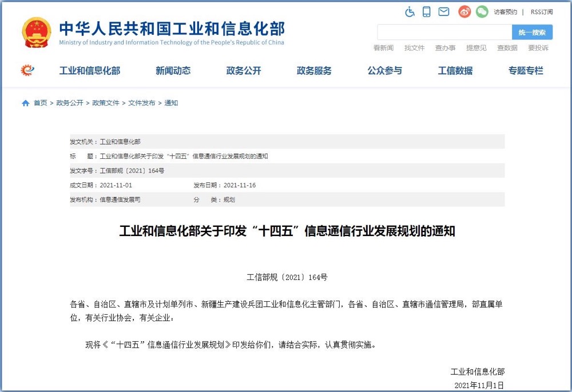Image resolution: width=572 pixels, height=392 pixels.
Task: Open the 新闻动态 navigation menu
Action: [173, 71]
